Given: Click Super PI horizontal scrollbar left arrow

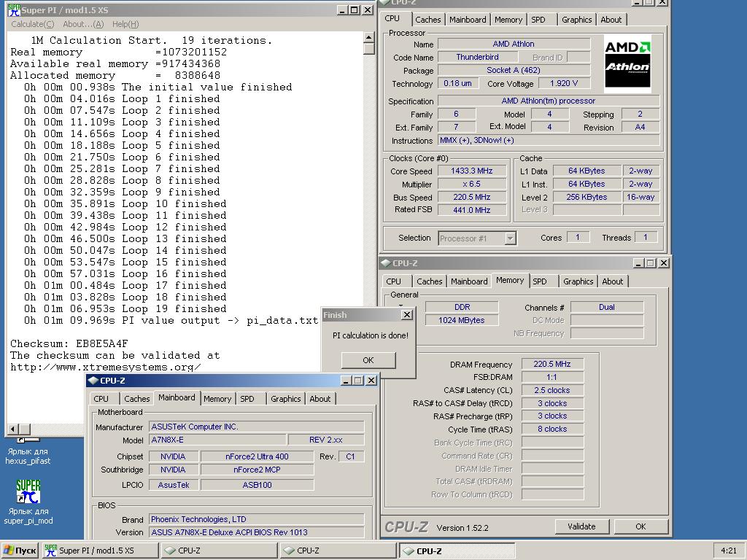Looking at the screenshot, I should coord(13,429).
